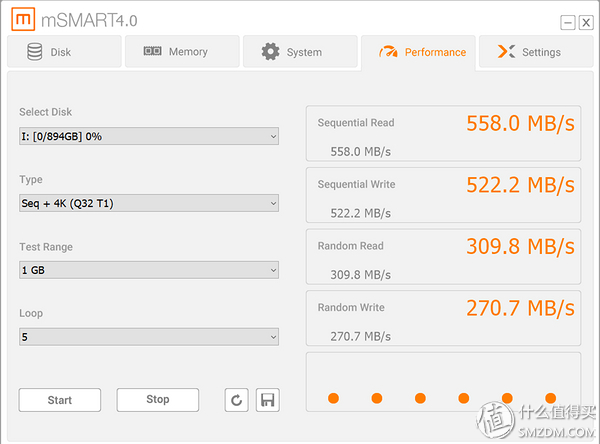Click the Sequential Write 522.2 MB/s result
The width and height of the screenshot is (600, 444).
520,185
